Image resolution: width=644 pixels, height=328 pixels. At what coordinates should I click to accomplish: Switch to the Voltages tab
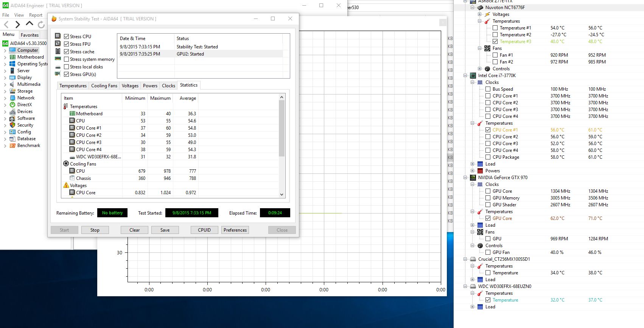click(x=130, y=86)
